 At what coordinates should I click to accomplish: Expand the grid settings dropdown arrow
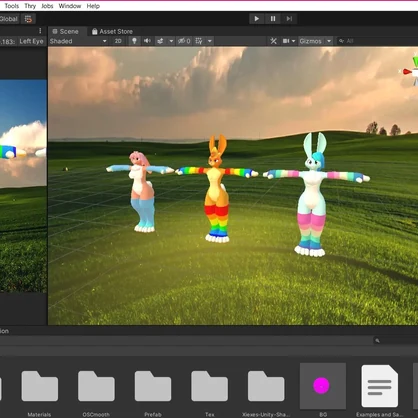(210, 41)
